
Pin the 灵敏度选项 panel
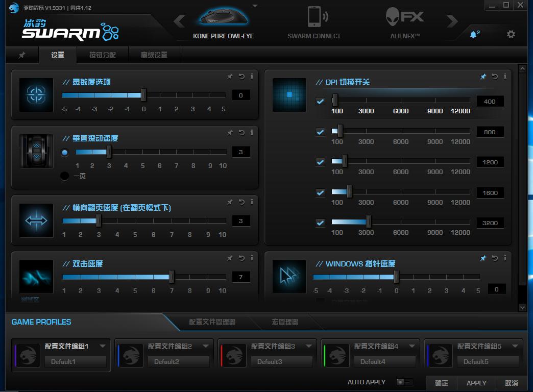click(x=230, y=77)
